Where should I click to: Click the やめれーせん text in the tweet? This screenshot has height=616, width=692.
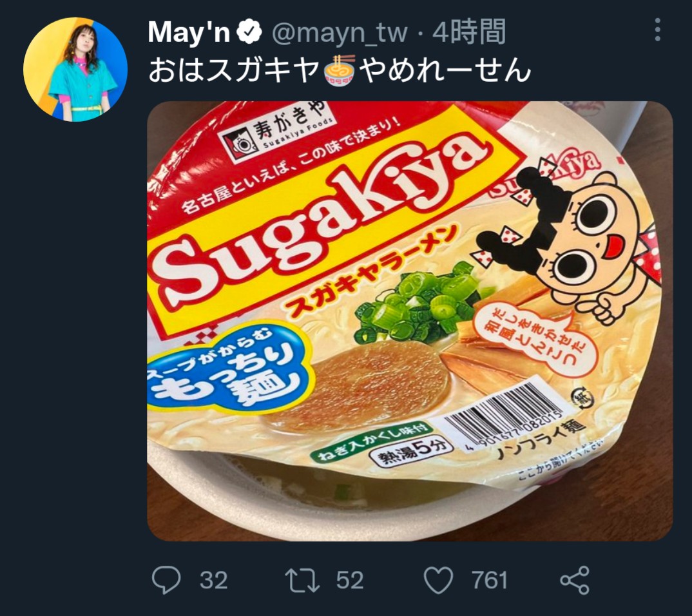pos(445,71)
